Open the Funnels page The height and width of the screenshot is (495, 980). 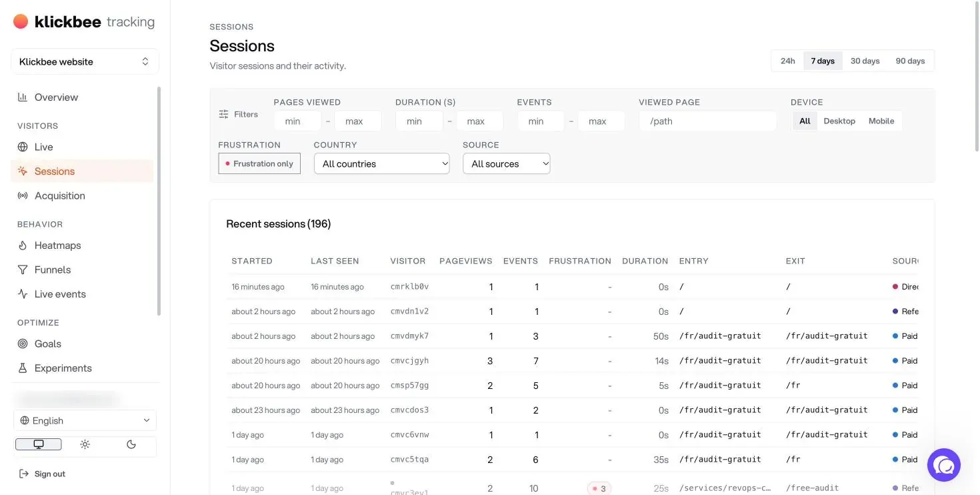82,270
